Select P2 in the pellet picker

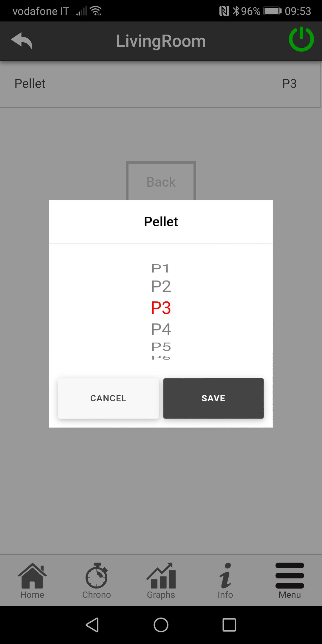[x=161, y=287]
